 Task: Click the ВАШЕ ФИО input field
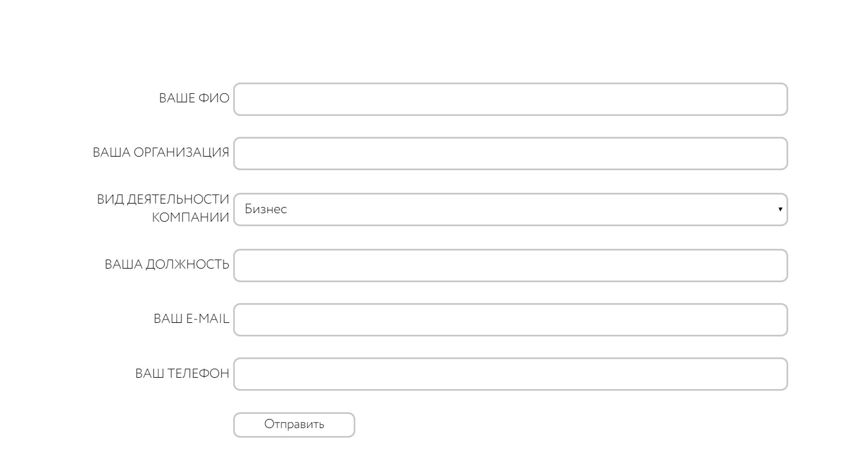(x=510, y=100)
